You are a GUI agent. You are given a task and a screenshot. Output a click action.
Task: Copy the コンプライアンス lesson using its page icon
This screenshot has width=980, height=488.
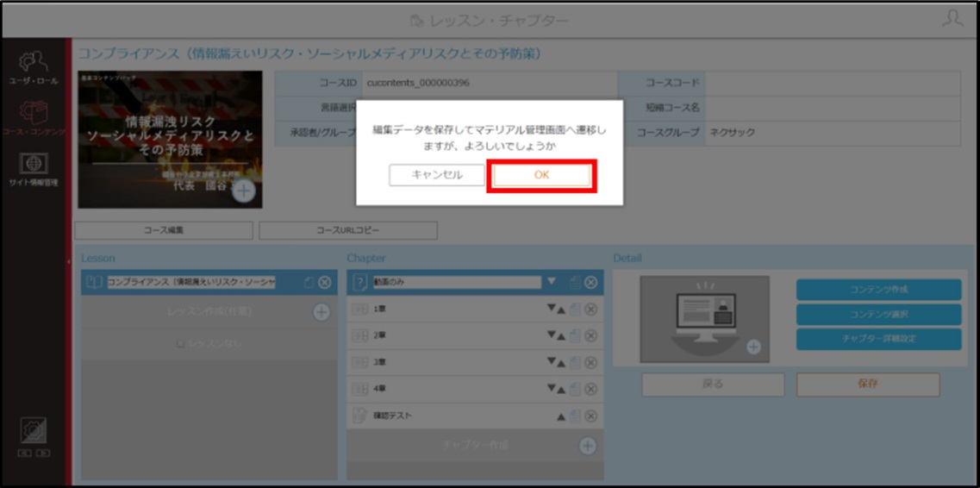coord(309,283)
